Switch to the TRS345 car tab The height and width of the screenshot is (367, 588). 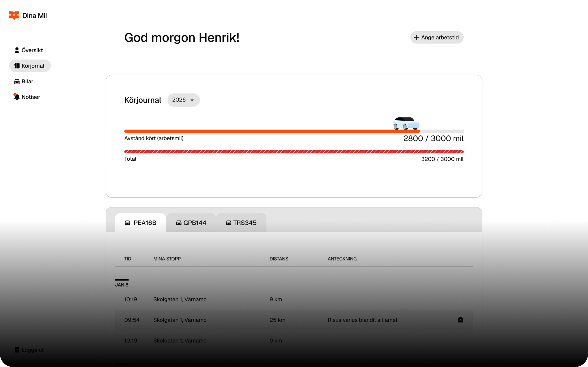241,223
